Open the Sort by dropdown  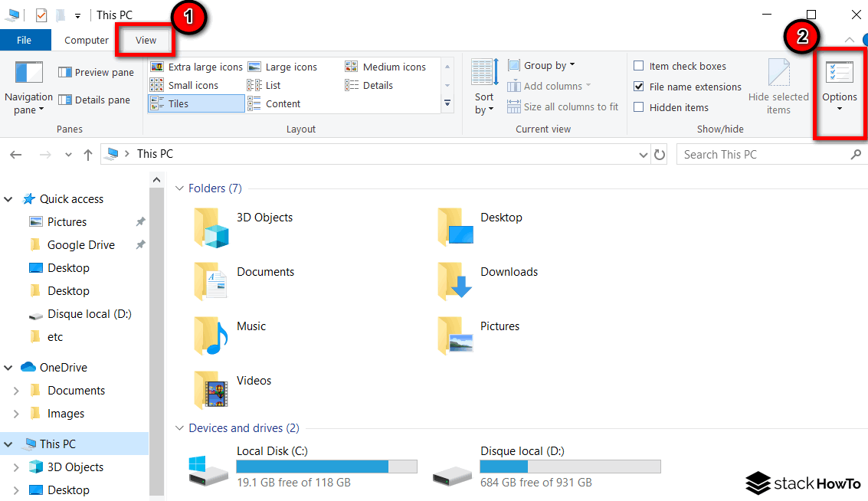484,87
